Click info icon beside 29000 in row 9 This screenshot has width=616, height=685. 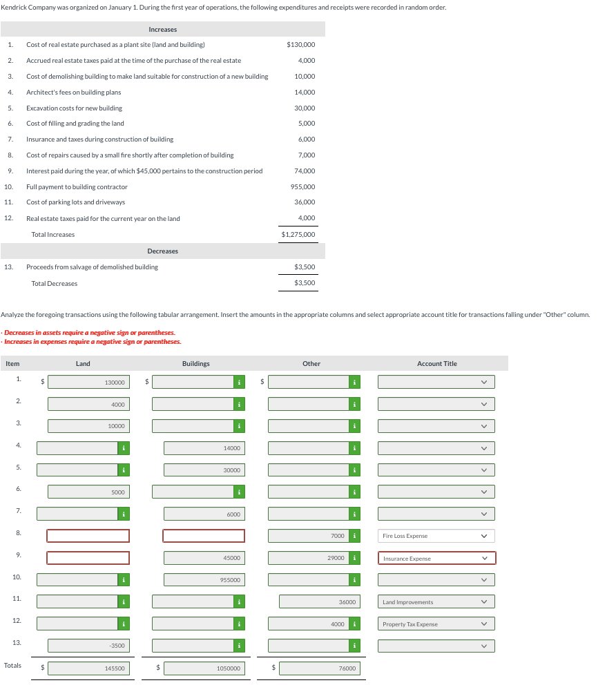[x=354, y=558]
